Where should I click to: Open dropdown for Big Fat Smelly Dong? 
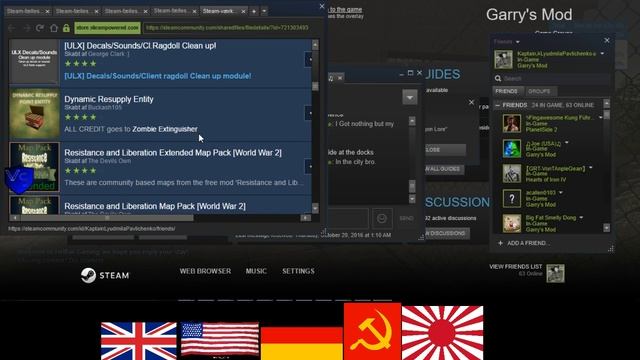tap(581, 218)
